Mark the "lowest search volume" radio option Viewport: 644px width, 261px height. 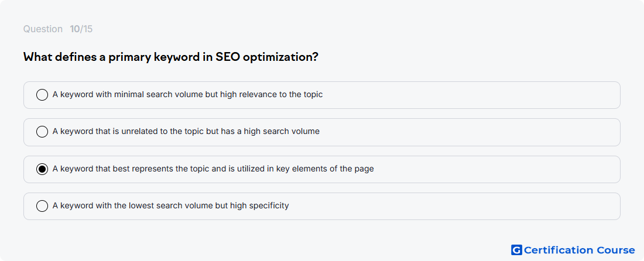pos(42,205)
